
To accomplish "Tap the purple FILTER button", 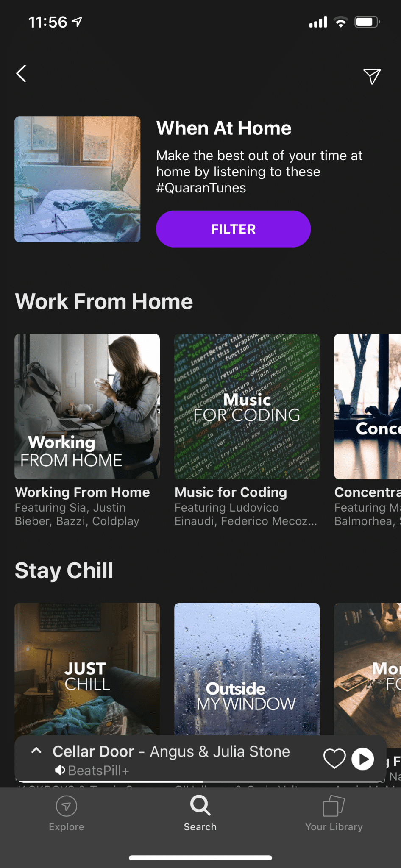I will (x=233, y=229).
